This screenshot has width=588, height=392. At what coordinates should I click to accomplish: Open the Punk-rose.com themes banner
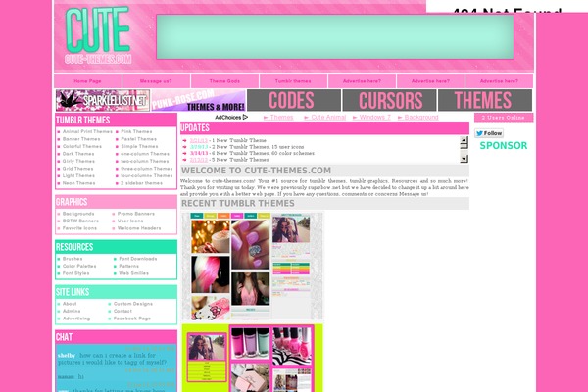click(x=198, y=100)
